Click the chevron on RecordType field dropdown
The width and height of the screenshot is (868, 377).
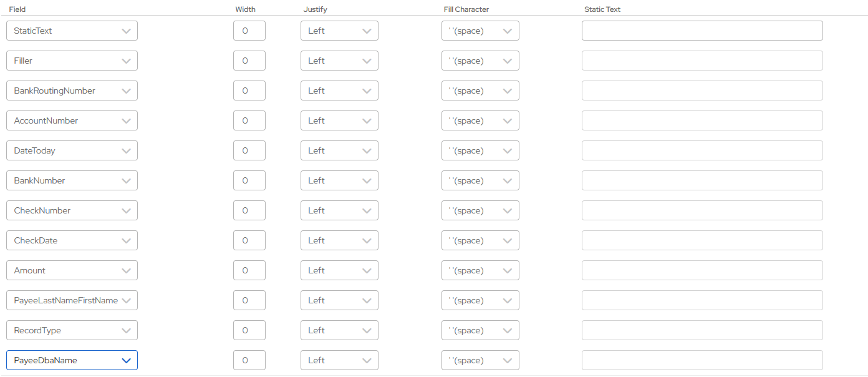pos(127,330)
